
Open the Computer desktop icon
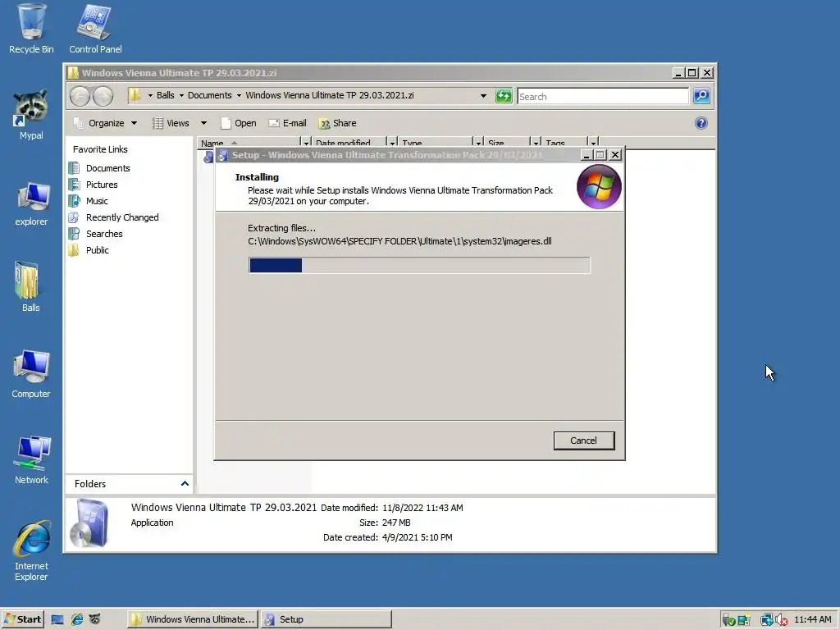pos(31,374)
